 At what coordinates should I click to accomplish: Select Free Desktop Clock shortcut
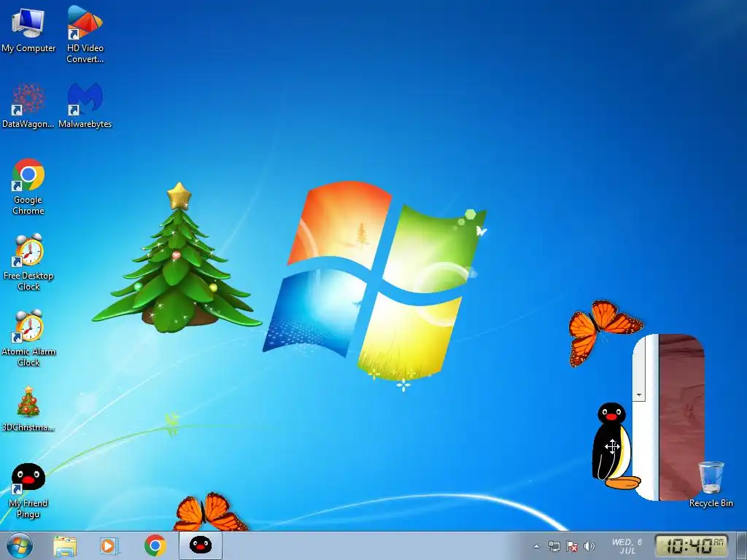click(x=28, y=262)
